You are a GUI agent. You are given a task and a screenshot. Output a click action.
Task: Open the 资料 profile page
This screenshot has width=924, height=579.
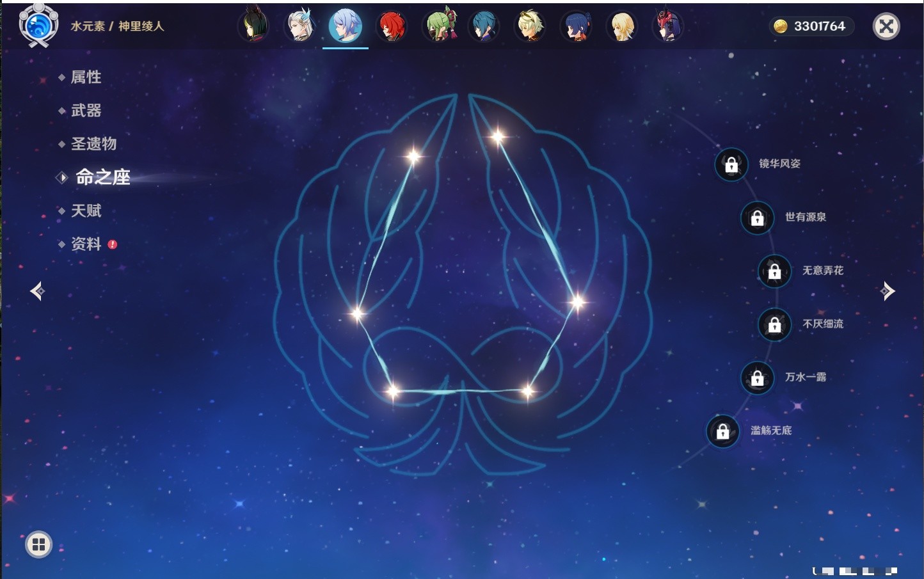[86, 244]
